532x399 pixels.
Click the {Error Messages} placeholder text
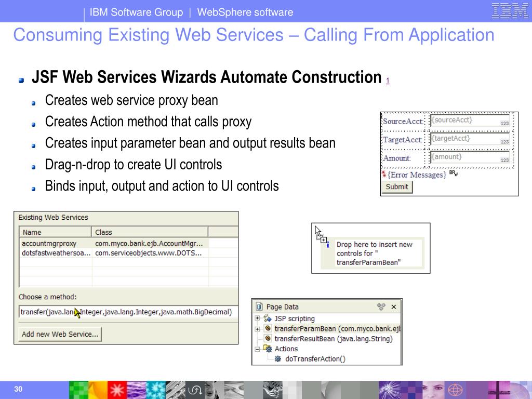point(417,175)
